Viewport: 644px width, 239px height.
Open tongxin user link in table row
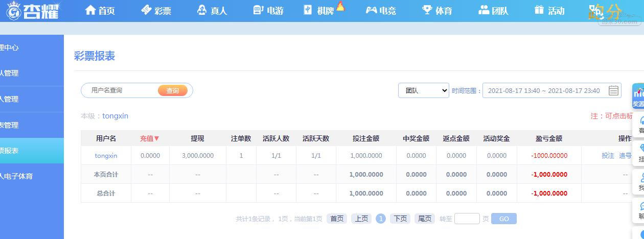(106, 156)
